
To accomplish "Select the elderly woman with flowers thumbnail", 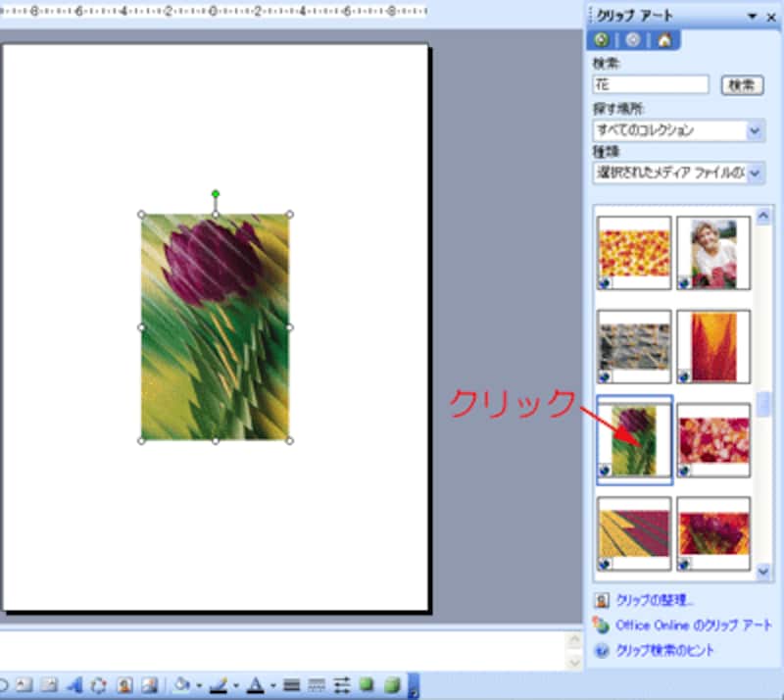I will [x=713, y=251].
